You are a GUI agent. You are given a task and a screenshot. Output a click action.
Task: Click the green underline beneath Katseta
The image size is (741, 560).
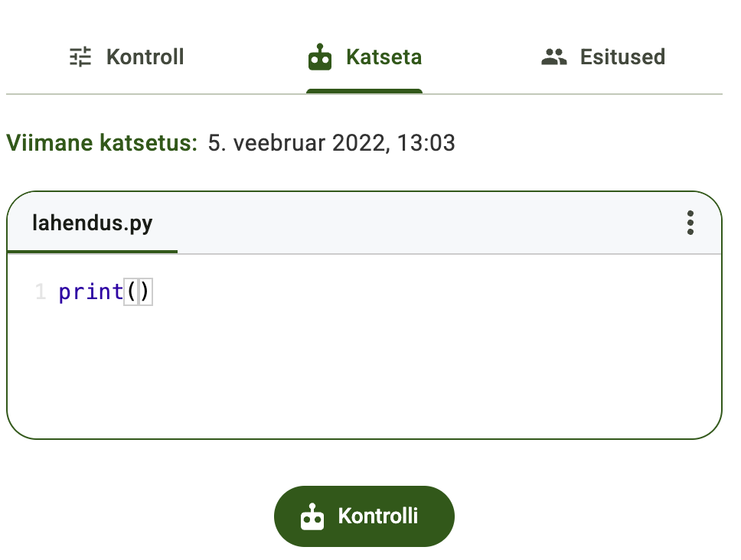pos(364,91)
